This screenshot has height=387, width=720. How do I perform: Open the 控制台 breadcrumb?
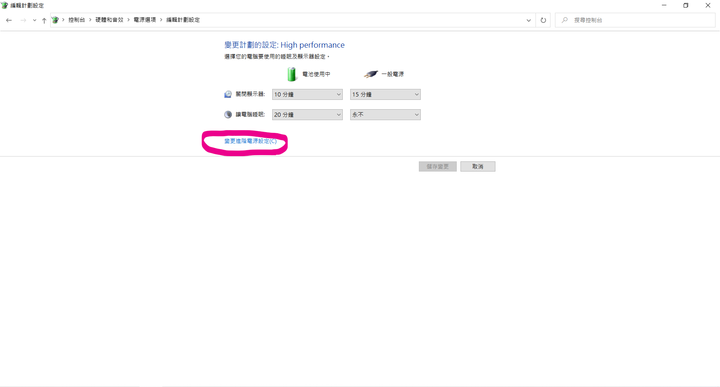coord(77,20)
